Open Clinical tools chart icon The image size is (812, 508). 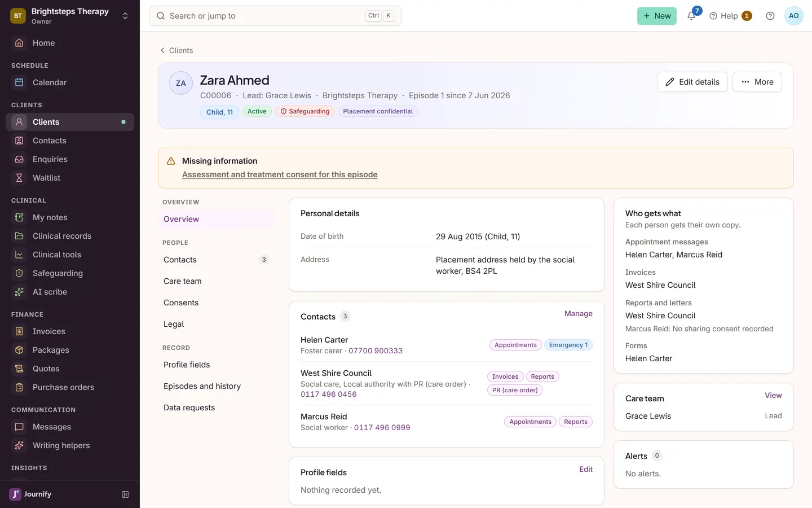[19, 255]
